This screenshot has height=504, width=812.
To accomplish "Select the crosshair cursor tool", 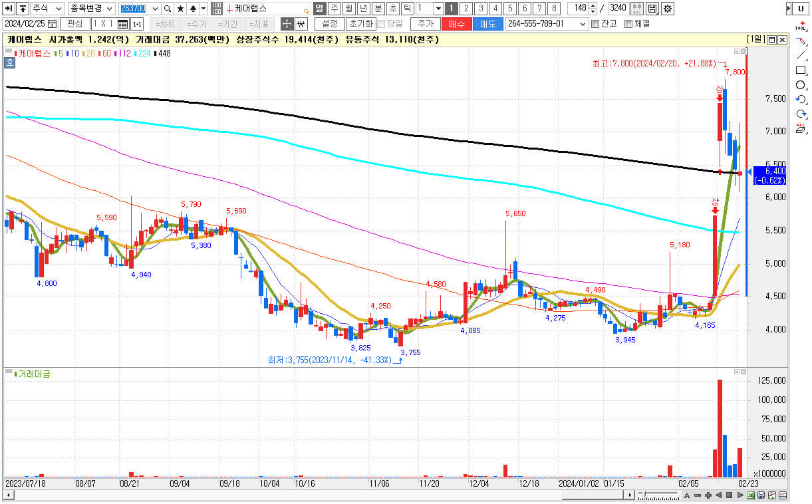I will [287, 23].
